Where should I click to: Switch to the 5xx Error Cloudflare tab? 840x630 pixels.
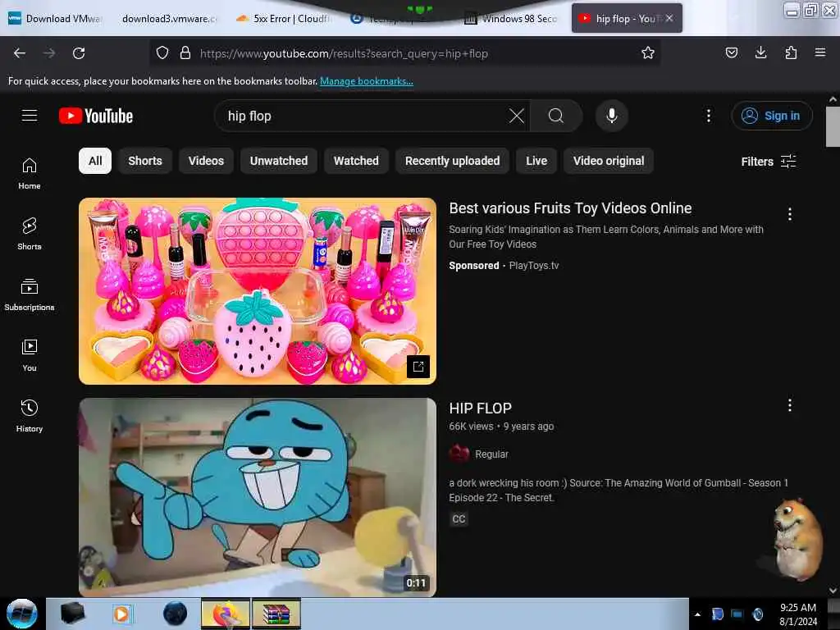pyautogui.click(x=284, y=19)
